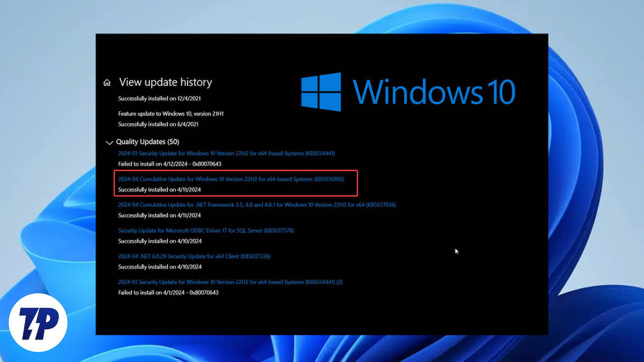Open the .NET 6.0.29 Security Update KB5037336 link

click(x=194, y=256)
